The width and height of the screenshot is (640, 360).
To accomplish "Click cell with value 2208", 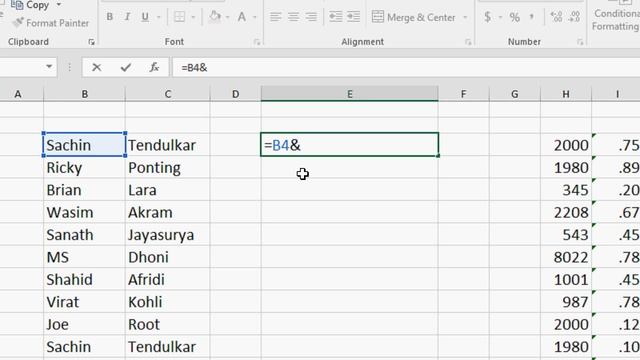I will point(566,213).
